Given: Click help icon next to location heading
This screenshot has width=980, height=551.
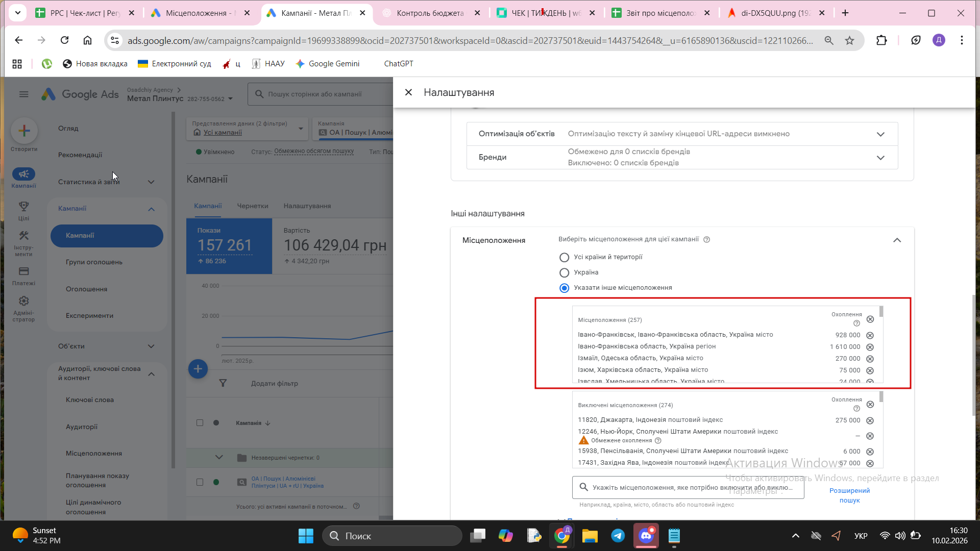Looking at the screenshot, I should [706, 239].
